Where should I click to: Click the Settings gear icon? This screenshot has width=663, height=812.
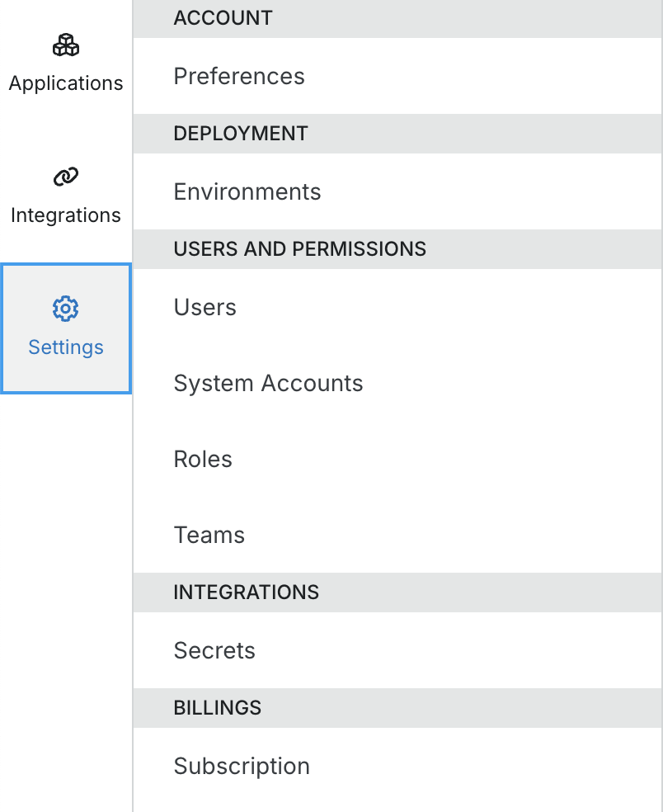[65, 308]
